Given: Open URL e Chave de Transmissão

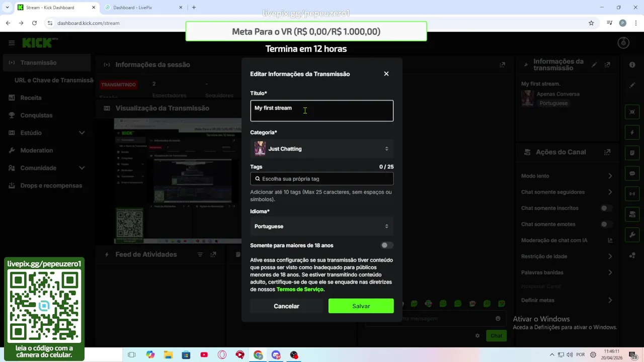Looking at the screenshot, I should tap(54, 80).
